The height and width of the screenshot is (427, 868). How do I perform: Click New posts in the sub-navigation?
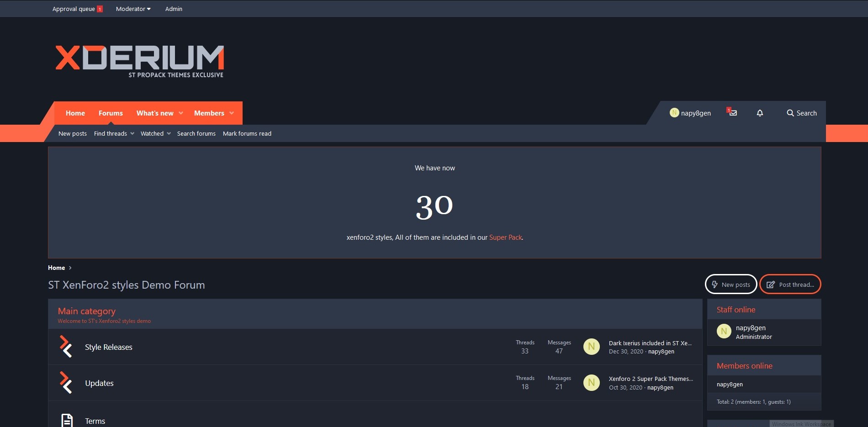click(x=73, y=133)
